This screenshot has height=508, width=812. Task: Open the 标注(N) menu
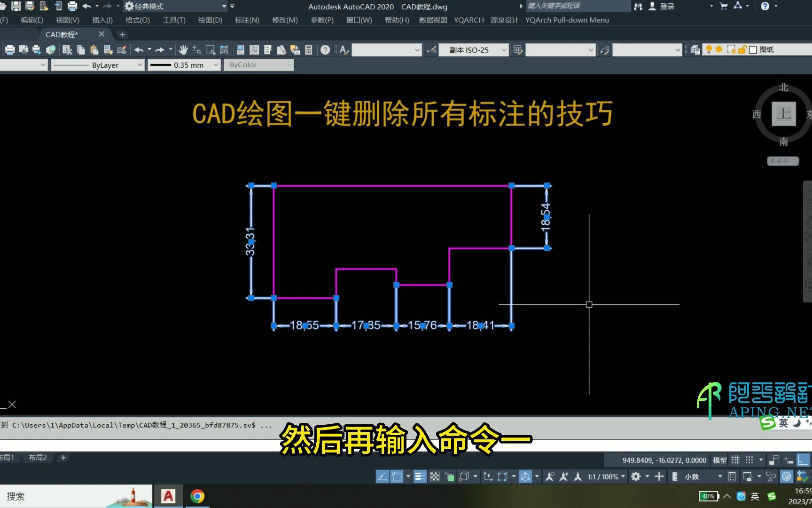tap(246, 20)
